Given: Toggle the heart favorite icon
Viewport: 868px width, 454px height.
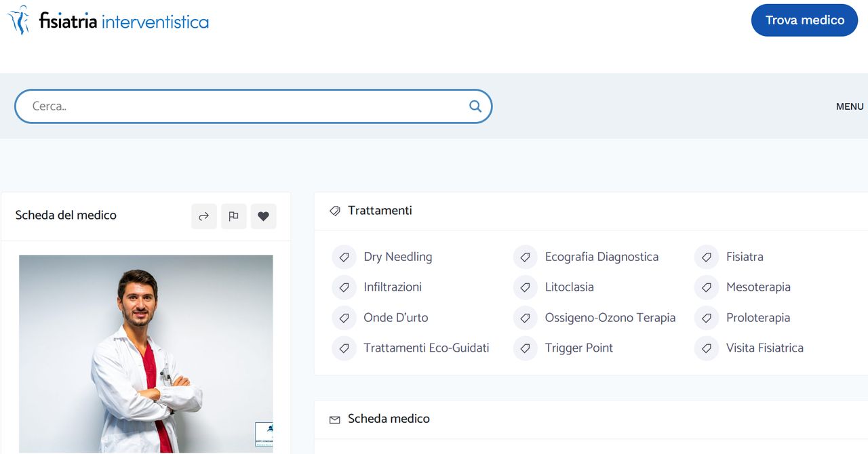Looking at the screenshot, I should (x=263, y=216).
